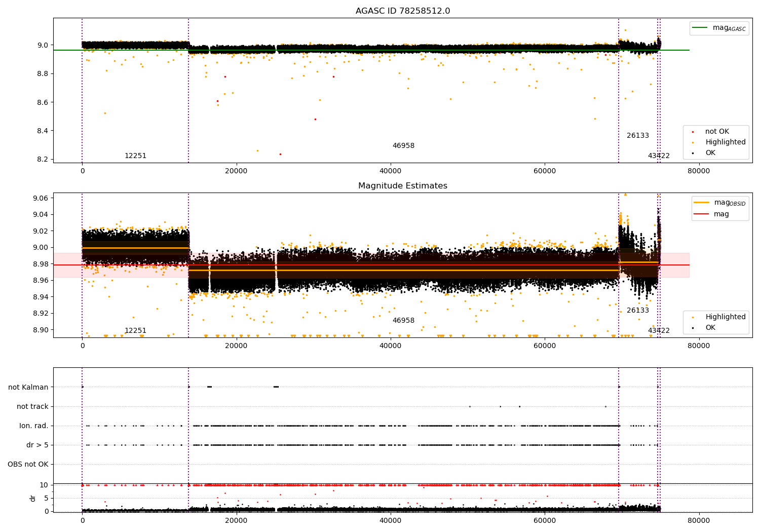Click the '8.4' y-axis tick label
760x532 pixels.
point(43,131)
